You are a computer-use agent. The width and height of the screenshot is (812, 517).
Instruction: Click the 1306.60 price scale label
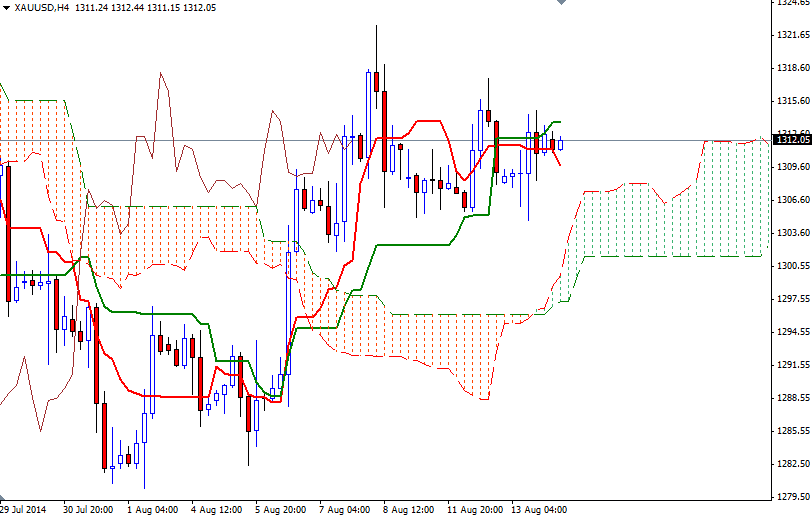(x=793, y=199)
